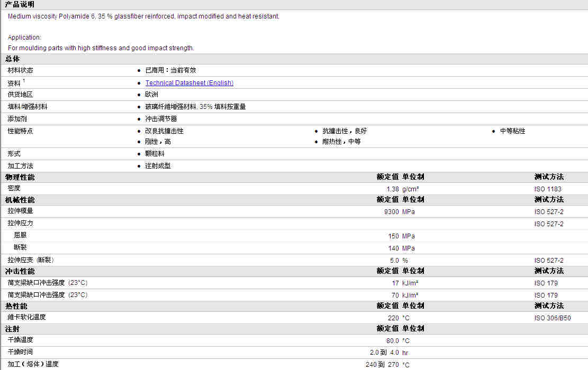Image resolution: width=588 pixels, height=370 pixels.
Task: Select the value 注射成型
Action: pos(158,166)
